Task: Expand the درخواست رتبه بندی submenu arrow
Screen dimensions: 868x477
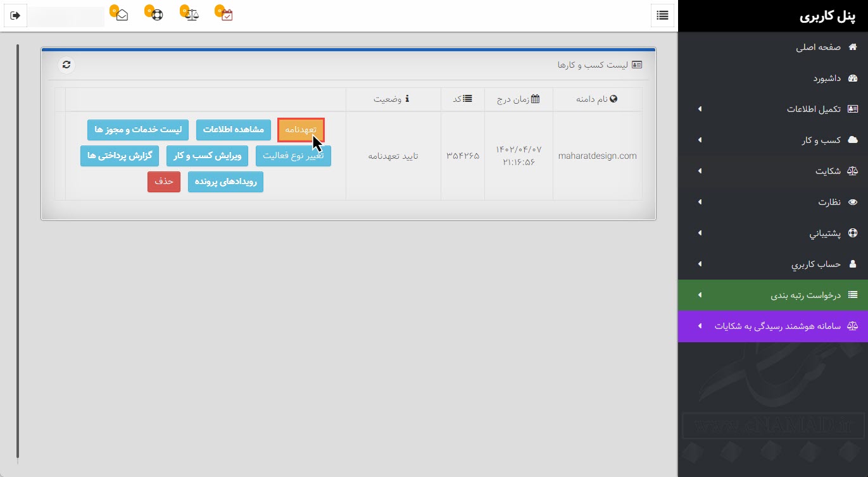Action: pyautogui.click(x=700, y=295)
